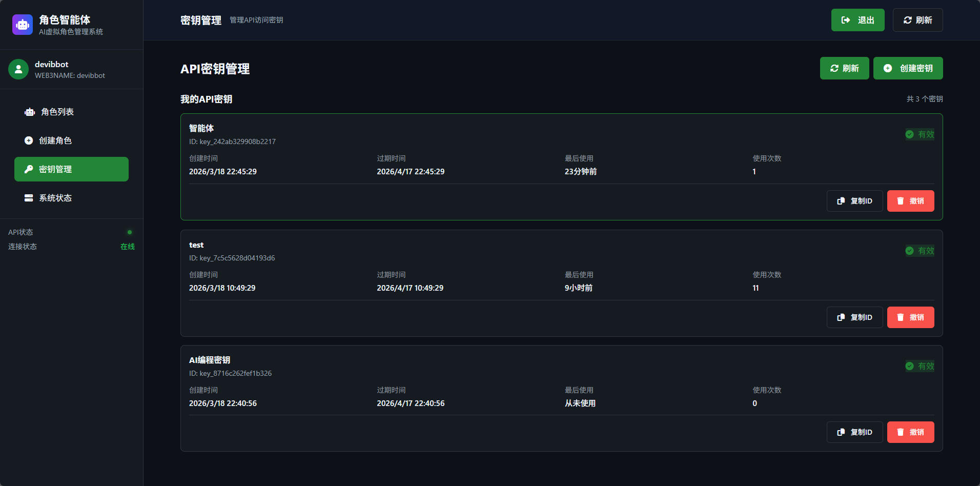This screenshot has width=980, height=486.
Task: Click WEB3NAME: devibbot text
Action: 70,75
